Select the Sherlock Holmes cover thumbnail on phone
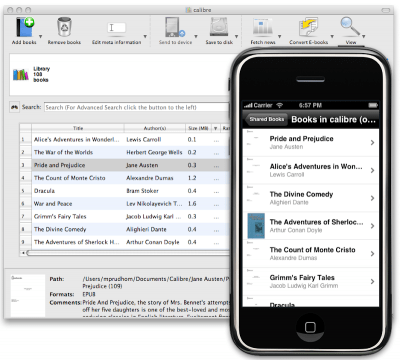 click(256, 226)
